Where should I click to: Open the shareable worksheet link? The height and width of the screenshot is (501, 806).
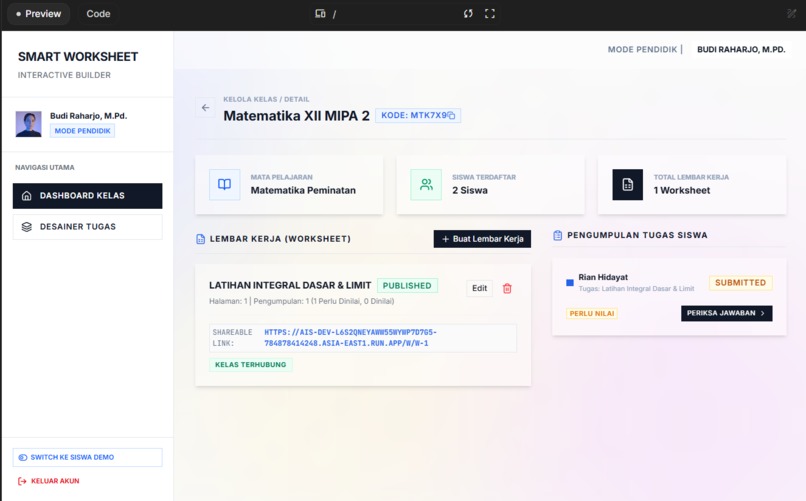tap(350, 338)
